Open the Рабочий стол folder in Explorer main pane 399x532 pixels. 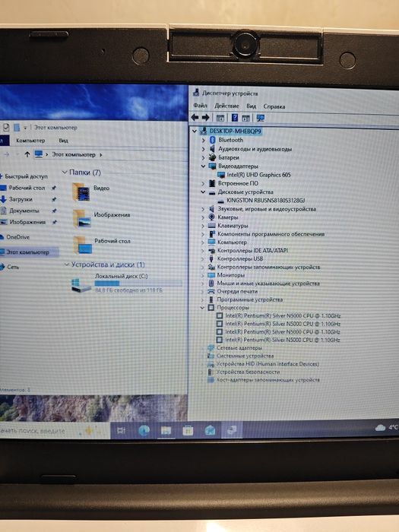coord(101,244)
